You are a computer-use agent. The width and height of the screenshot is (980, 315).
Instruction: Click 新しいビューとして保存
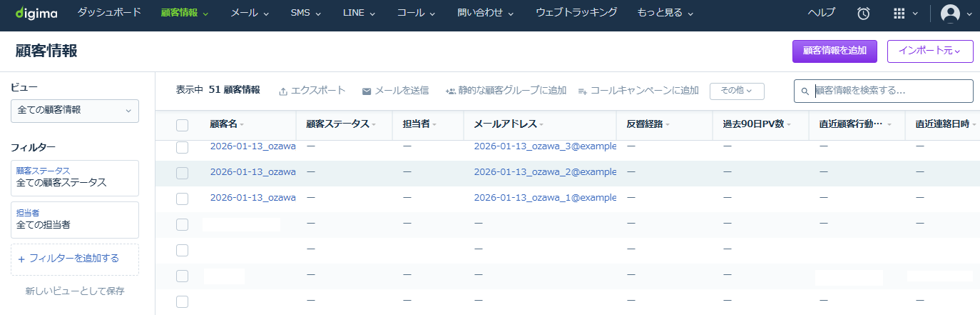[x=75, y=291]
